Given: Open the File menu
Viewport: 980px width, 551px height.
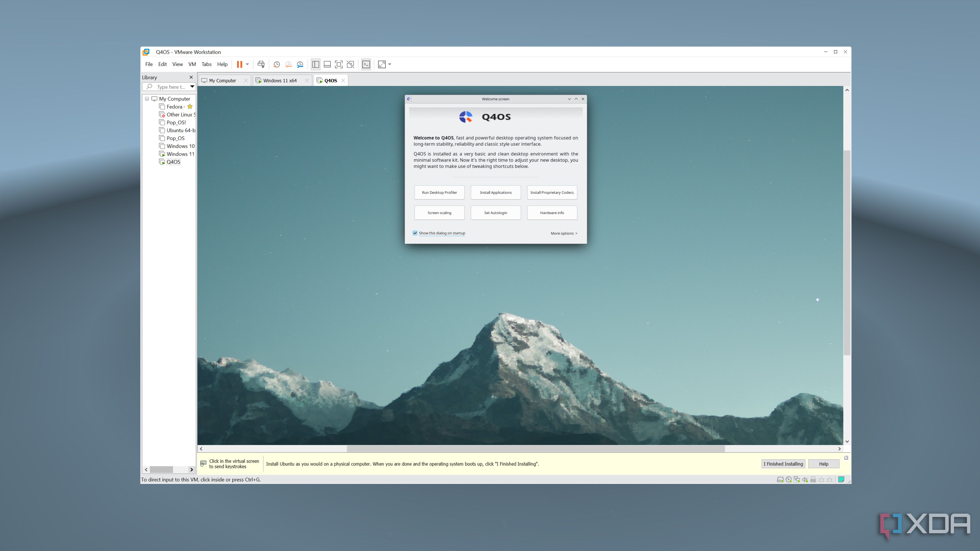Looking at the screenshot, I should (x=149, y=64).
